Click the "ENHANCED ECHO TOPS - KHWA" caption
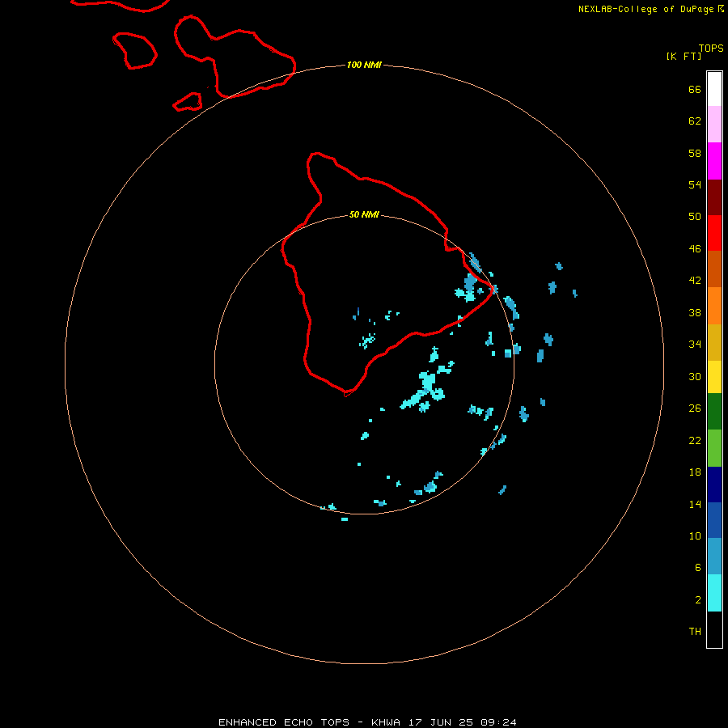The height and width of the screenshot is (728, 728). (x=309, y=722)
